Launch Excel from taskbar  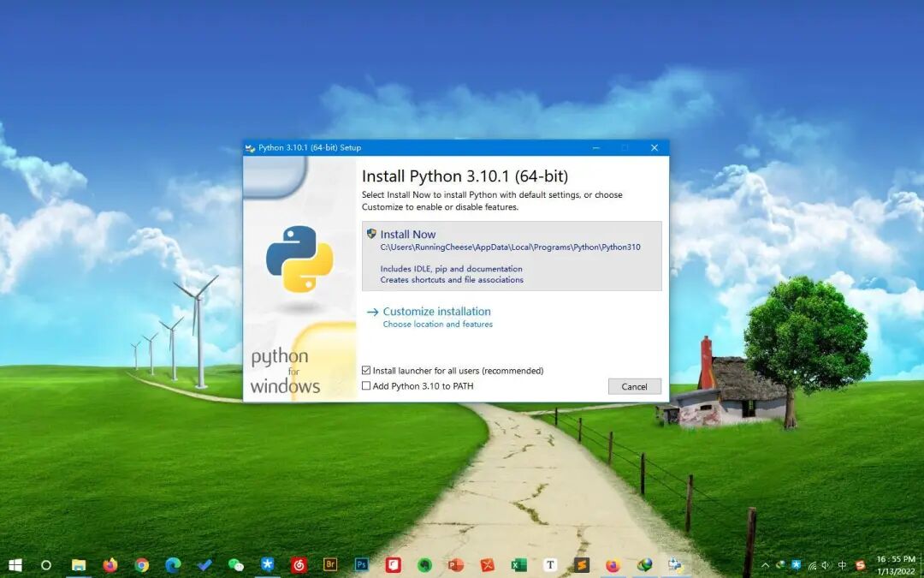pyautogui.click(x=518, y=565)
